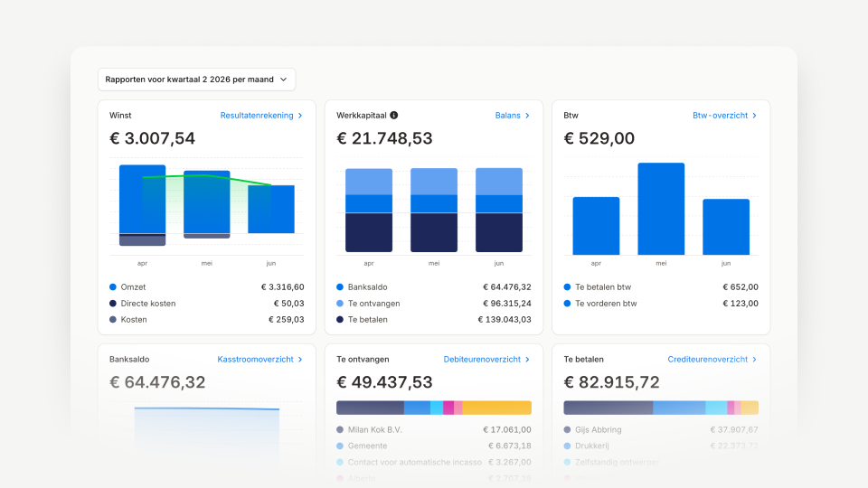Screen dimensions: 868x488
Task: Click the Te ontvangen amount € 49.437,53
Action: pyautogui.click(x=385, y=382)
